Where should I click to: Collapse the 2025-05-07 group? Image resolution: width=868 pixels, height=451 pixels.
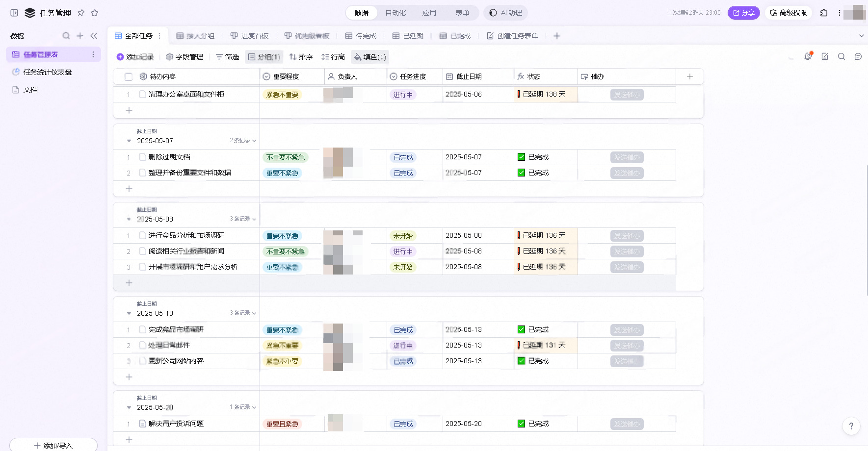click(129, 141)
